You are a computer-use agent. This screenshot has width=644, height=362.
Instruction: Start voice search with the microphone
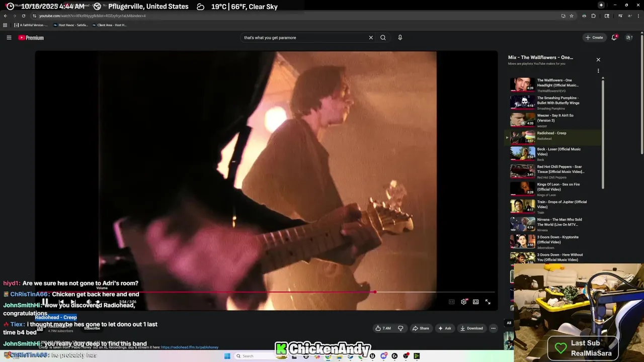click(x=400, y=38)
